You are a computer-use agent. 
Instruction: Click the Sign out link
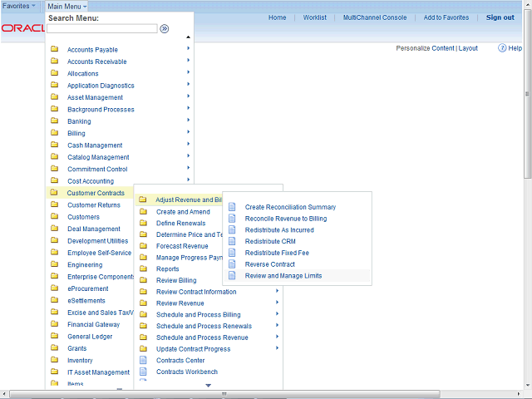pyautogui.click(x=500, y=17)
